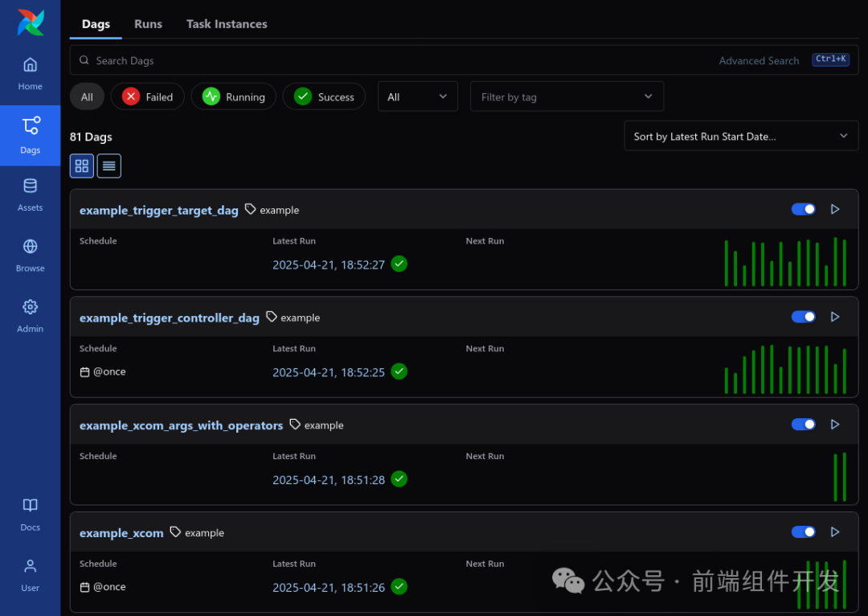The height and width of the screenshot is (616, 868).
Task: Open the Filter by tag dropdown
Action: (567, 97)
